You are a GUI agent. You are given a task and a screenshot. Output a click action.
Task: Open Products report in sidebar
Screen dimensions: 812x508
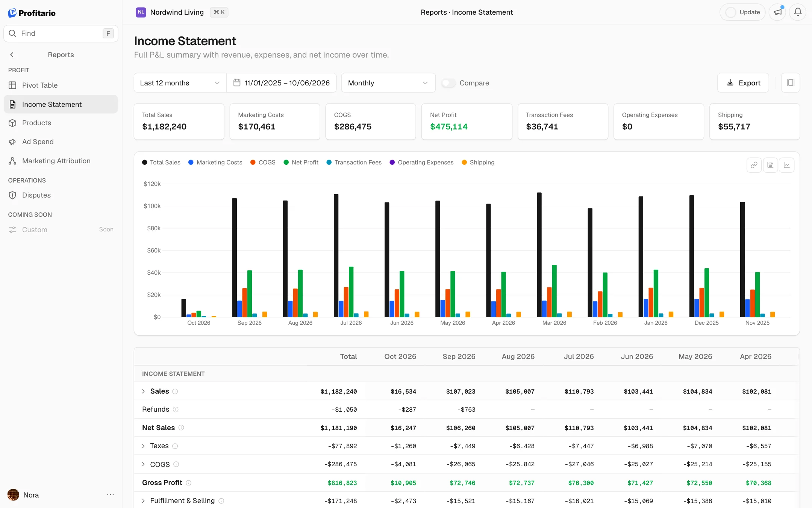tap(61, 123)
